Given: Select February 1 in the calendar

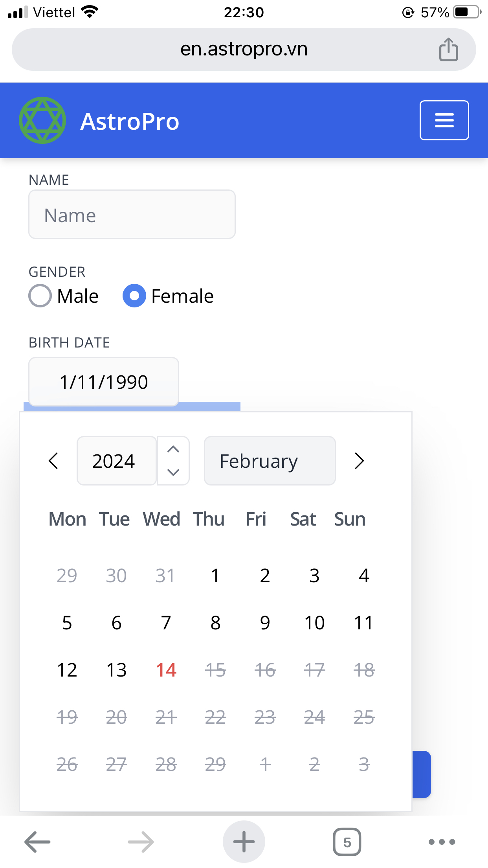Looking at the screenshot, I should click(215, 575).
